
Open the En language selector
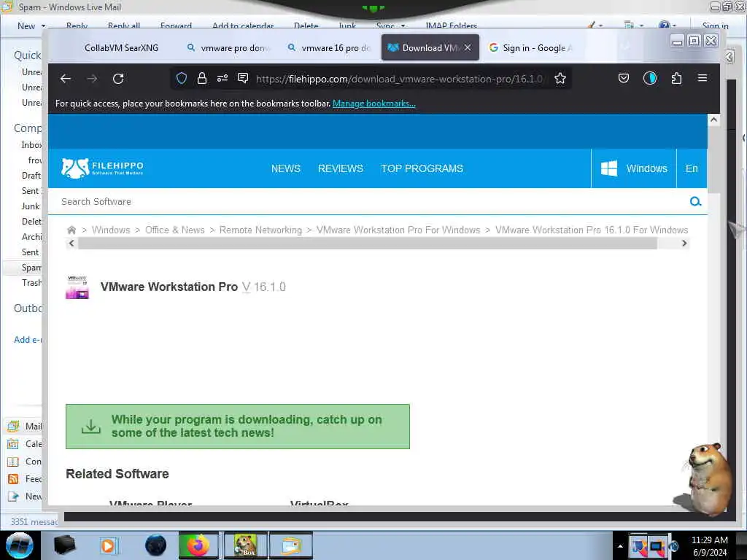coord(692,168)
